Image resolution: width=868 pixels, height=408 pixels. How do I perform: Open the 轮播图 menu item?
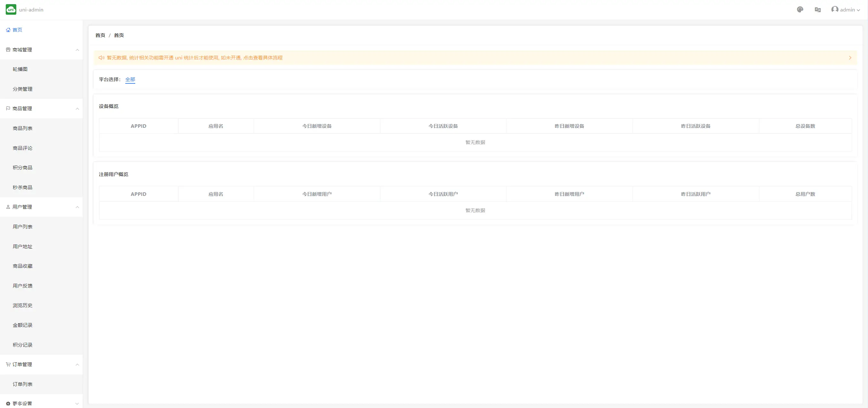point(42,69)
